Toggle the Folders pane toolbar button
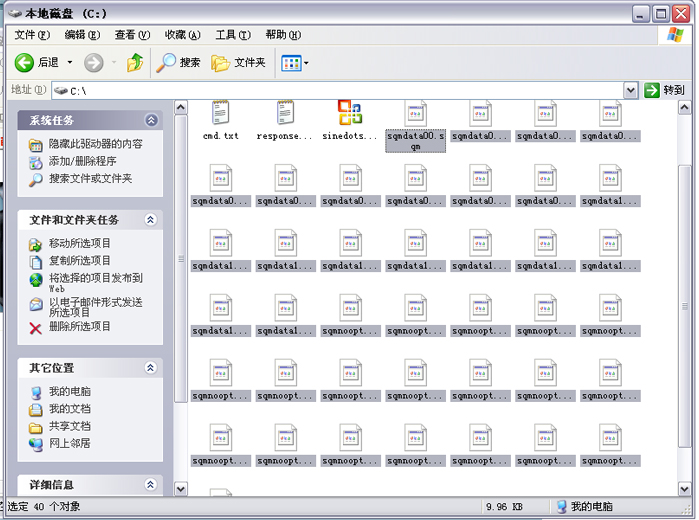This screenshot has height=520, width=699. pos(238,62)
